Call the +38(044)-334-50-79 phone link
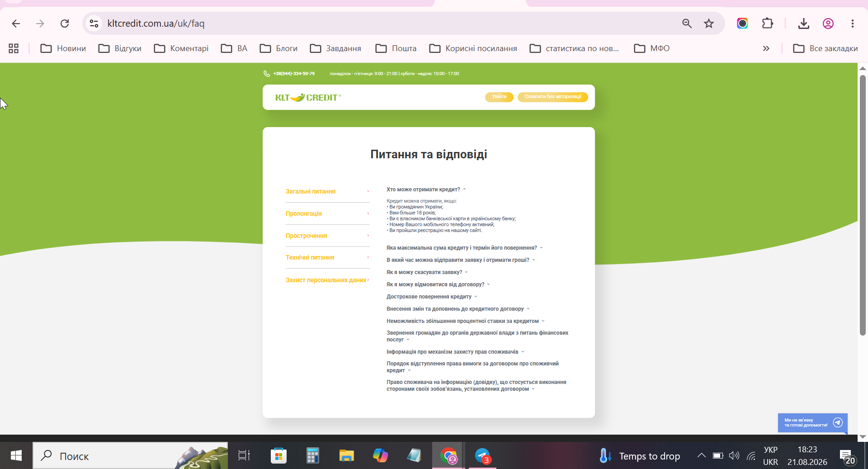Screen dimensions: 868x469 [294, 74]
